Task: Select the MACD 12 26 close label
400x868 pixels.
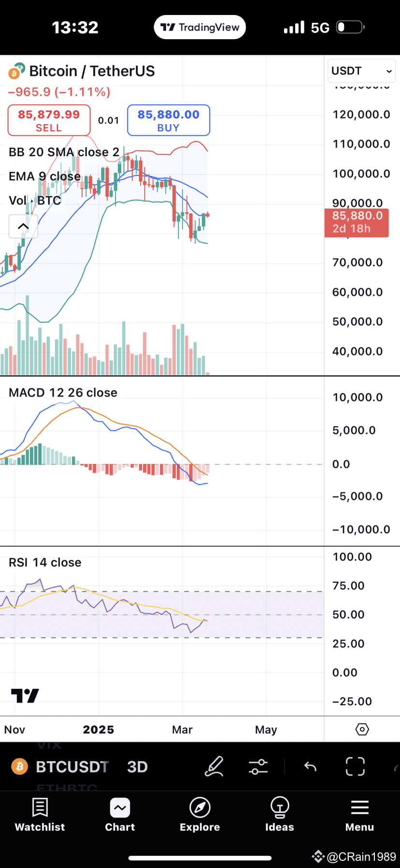Action: click(x=63, y=393)
